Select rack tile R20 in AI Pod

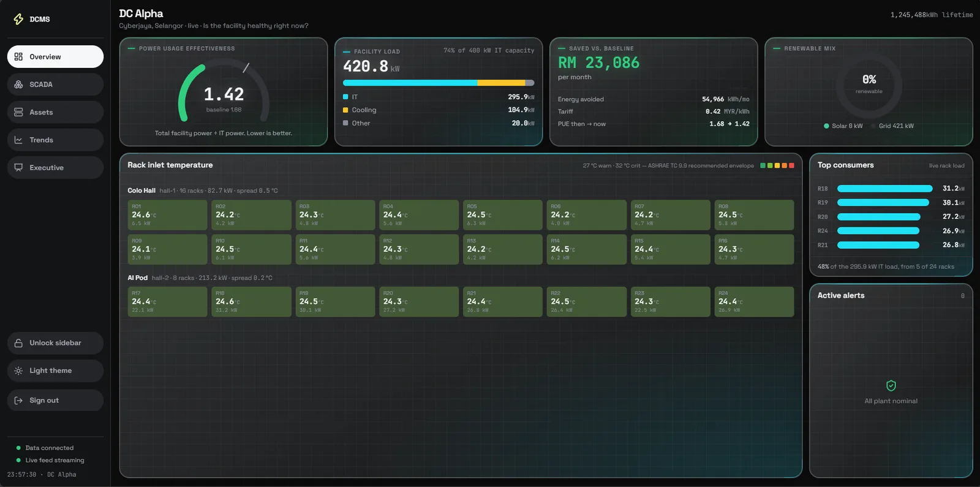(x=419, y=302)
